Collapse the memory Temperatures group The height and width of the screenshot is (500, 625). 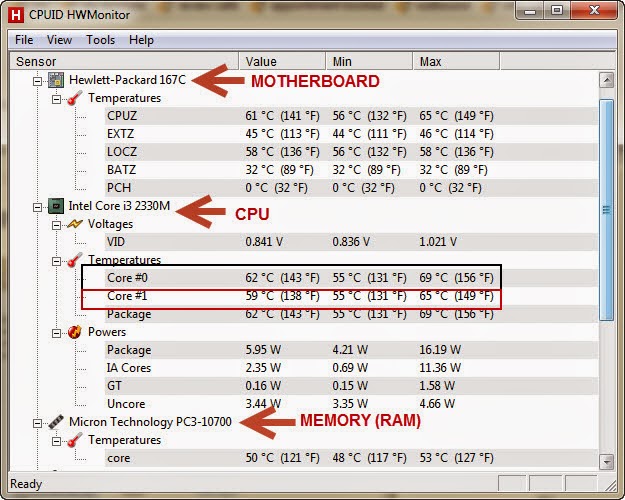coord(56,441)
